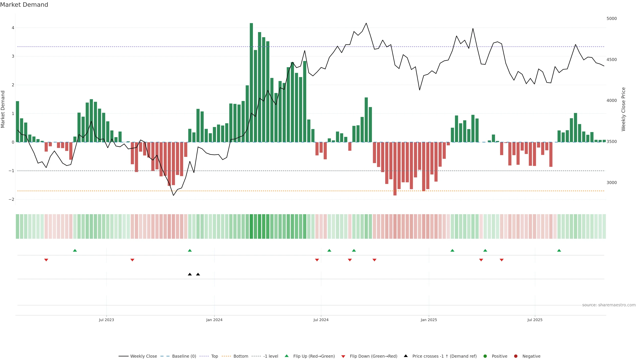Click the darkest green heatmap strip cell
Image resolution: width=644 pixels, height=362 pixels.
251,226
